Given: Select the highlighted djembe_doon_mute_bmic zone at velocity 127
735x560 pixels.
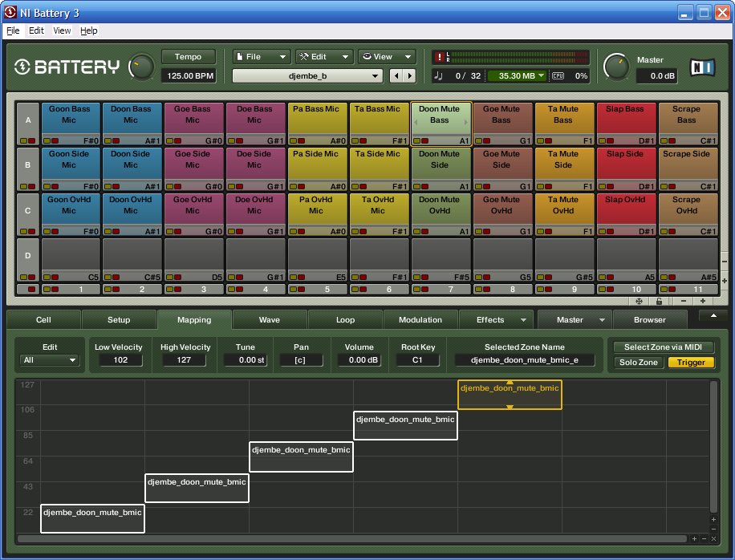Looking at the screenshot, I should [x=510, y=395].
